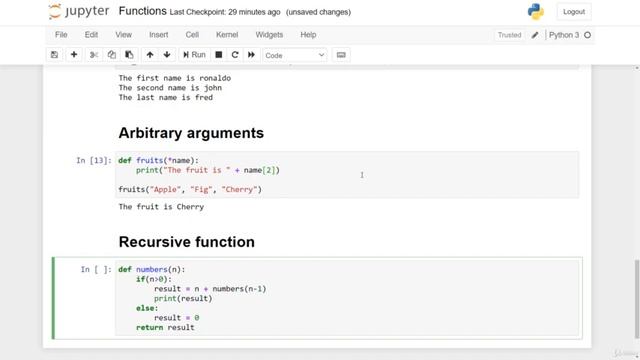The height and width of the screenshot is (360, 640).
Task: Open the File menu
Action: point(61,35)
